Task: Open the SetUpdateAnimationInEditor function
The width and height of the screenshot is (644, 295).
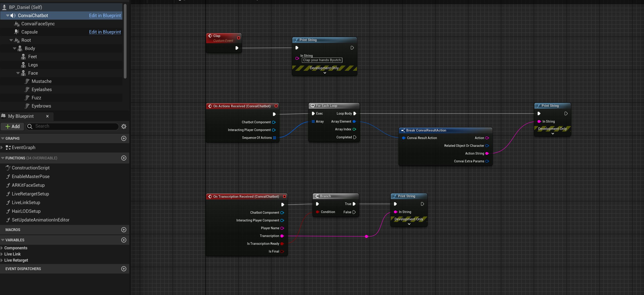Action: (41, 220)
